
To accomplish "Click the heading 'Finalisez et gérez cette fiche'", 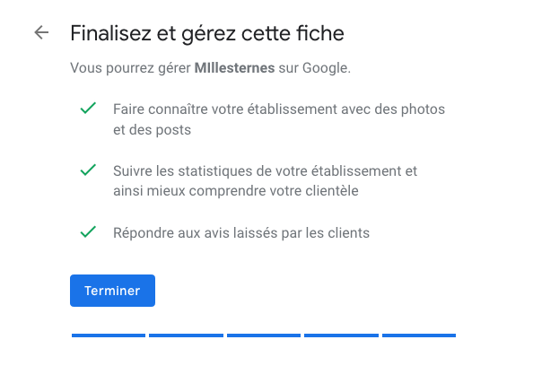I will pyautogui.click(x=207, y=33).
